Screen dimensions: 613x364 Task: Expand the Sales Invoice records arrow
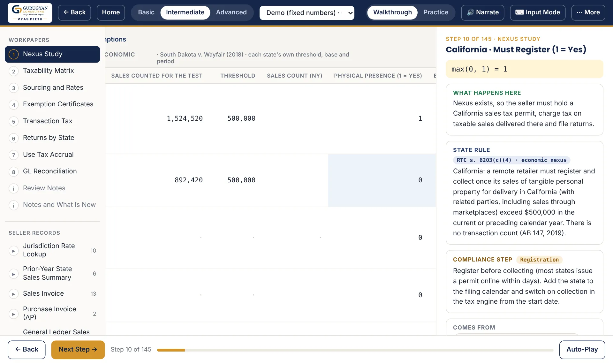pos(13,294)
